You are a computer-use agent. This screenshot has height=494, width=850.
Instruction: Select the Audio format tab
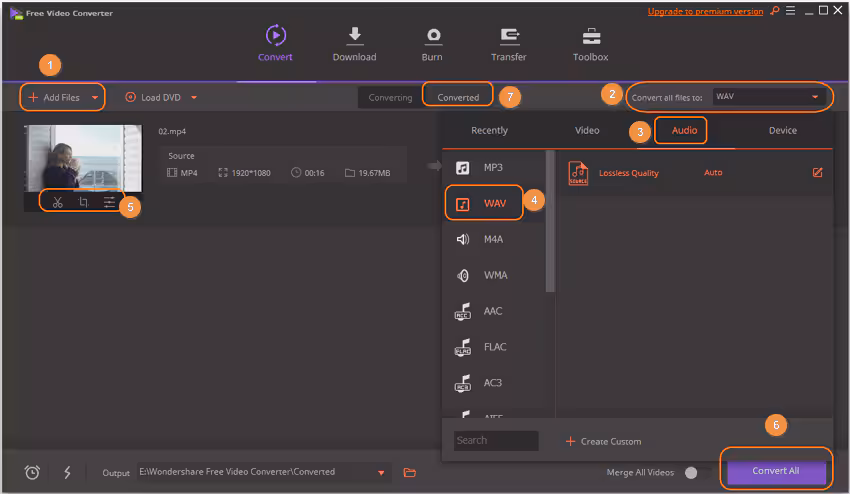pyautogui.click(x=684, y=130)
